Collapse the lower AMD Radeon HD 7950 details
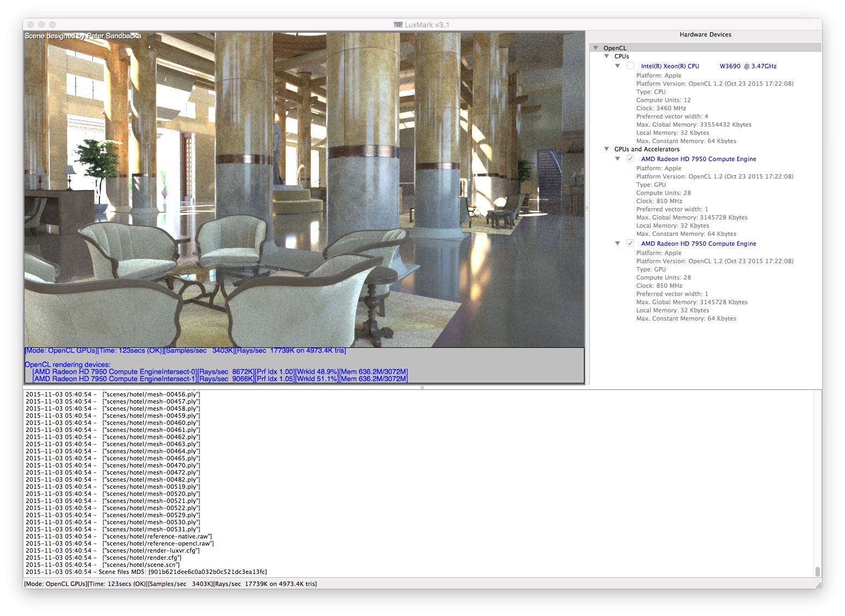Image resolution: width=845 pixels, height=616 pixels. click(618, 244)
